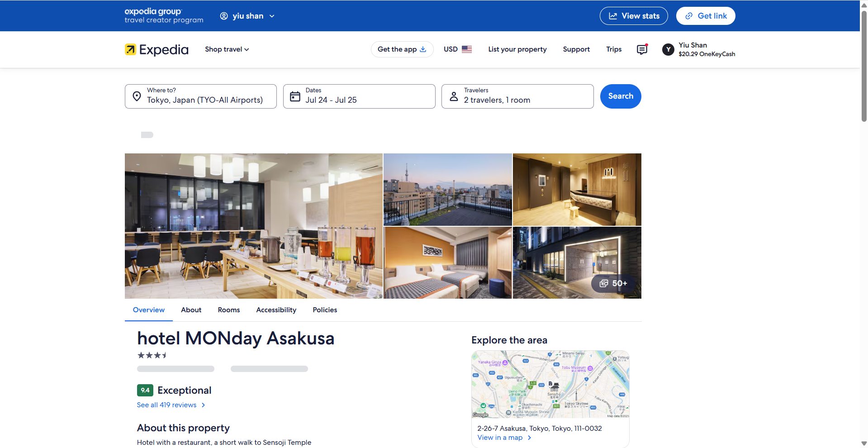This screenshot has height=448, width=868.
Task: Click the Expedia logo icon
Action: pos(130,49)
